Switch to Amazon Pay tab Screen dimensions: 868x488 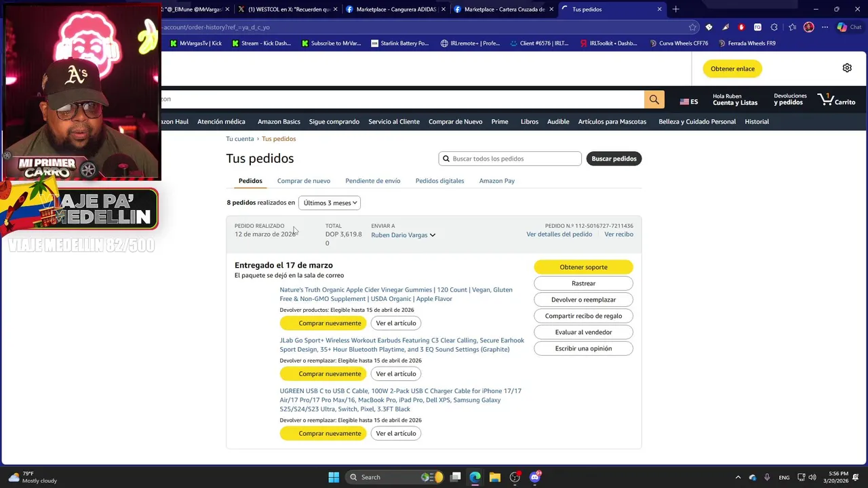coord(497,181)
